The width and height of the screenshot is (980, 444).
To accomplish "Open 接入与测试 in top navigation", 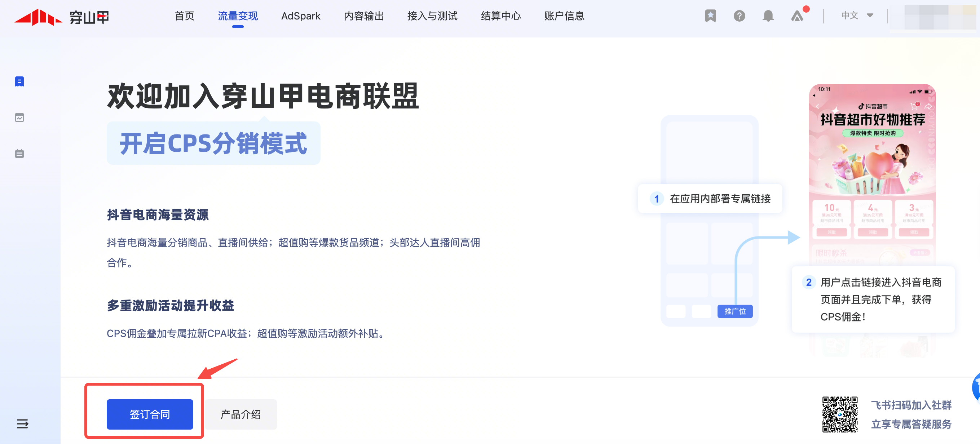I will [432, 16].
